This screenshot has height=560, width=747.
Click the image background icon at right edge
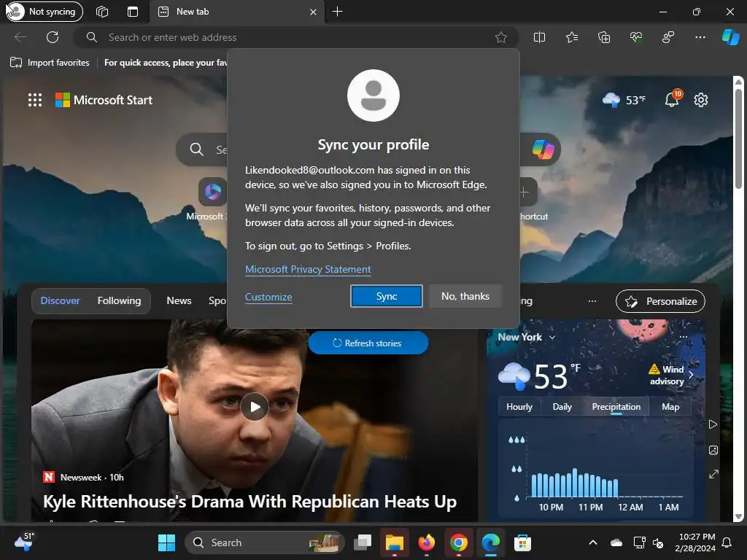point(713,450)
